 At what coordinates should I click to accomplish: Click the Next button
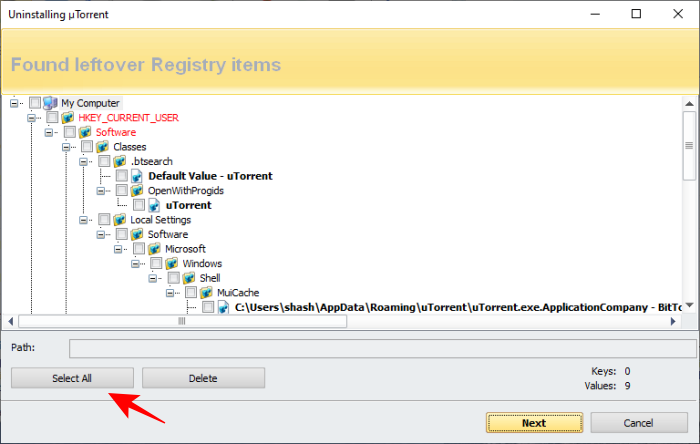point(534,423)
